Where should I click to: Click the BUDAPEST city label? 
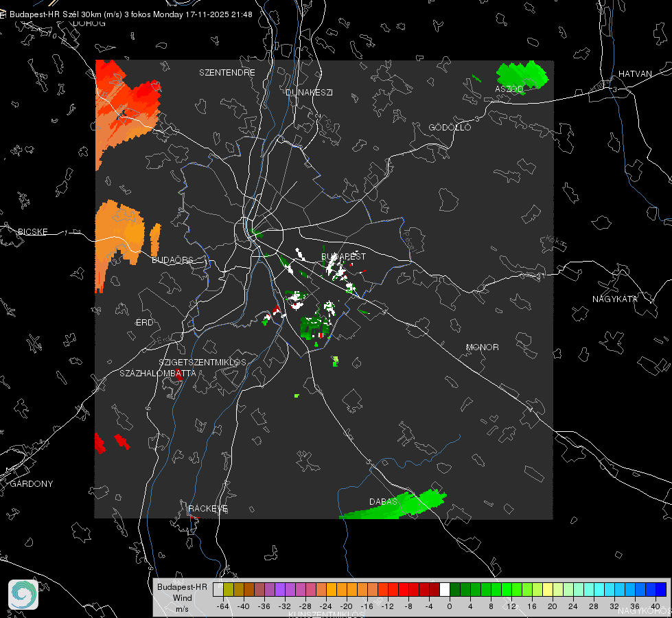(344, 256)
